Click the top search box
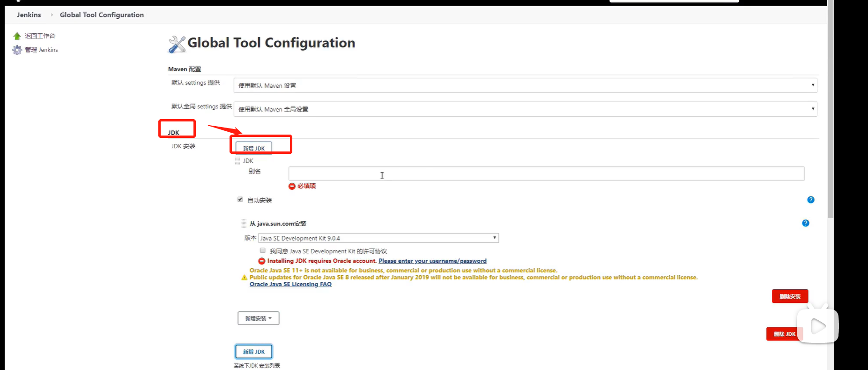This screenshot has height=370, width=868. tap(674, 1)
